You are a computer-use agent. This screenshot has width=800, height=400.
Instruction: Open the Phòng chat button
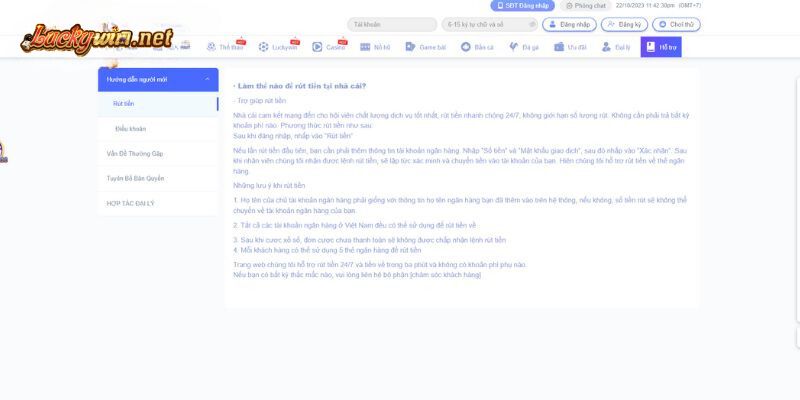pyautogui.click(x=585, y=6)
